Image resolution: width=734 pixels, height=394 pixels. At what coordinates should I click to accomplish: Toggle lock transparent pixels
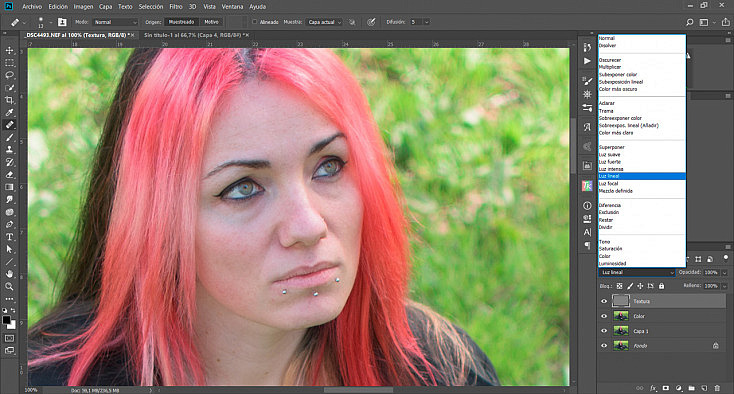[x=619, y=286]
